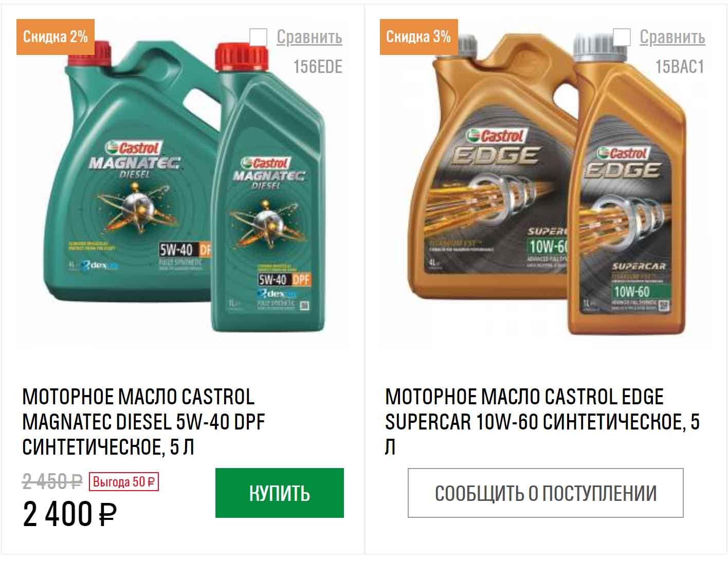This screenshot has width=728, height=561.
Task: Click the current price 2 400 ₽
Action: (x=70, y=514)
